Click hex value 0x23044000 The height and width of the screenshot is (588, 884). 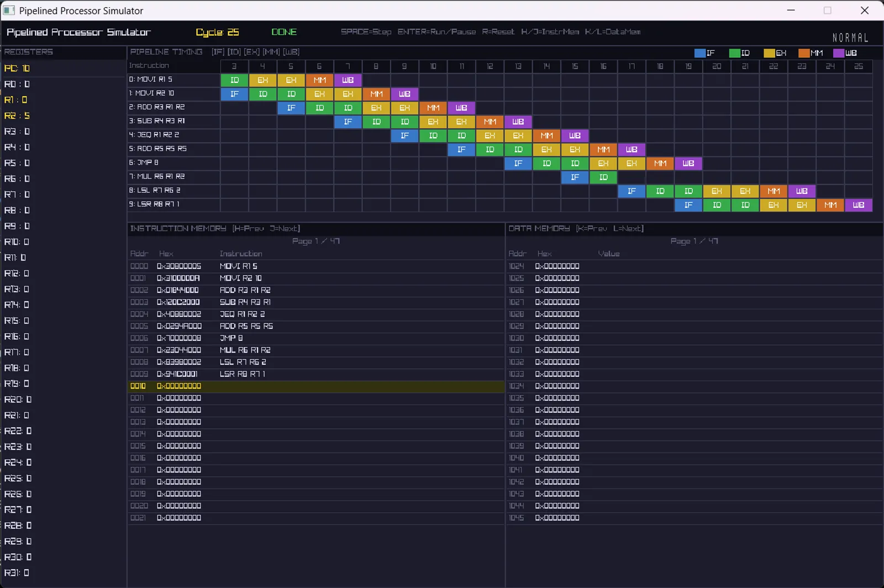[x=178, y=350]
